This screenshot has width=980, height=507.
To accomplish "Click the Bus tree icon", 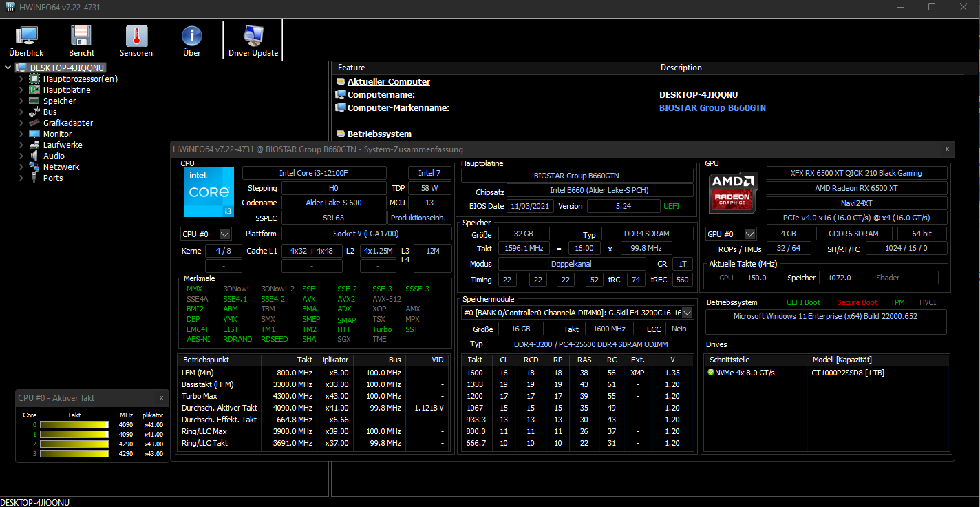I will pos(34,112).
